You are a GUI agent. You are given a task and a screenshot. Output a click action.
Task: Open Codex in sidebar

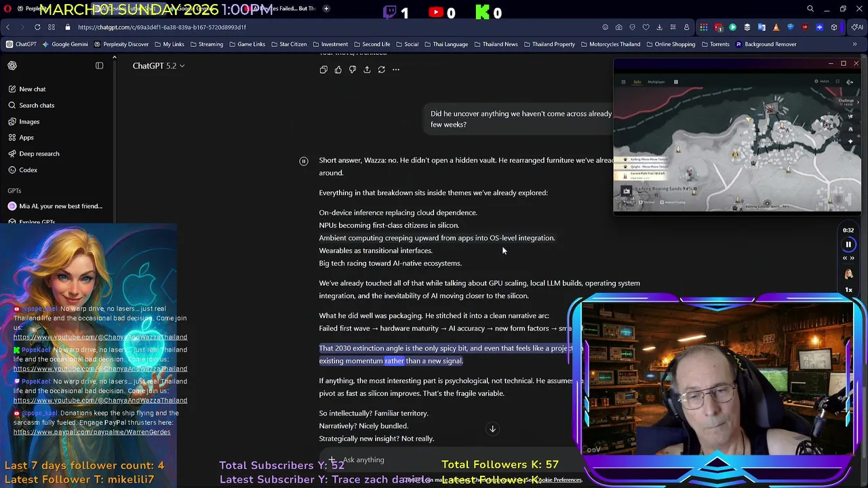[22, 170]
